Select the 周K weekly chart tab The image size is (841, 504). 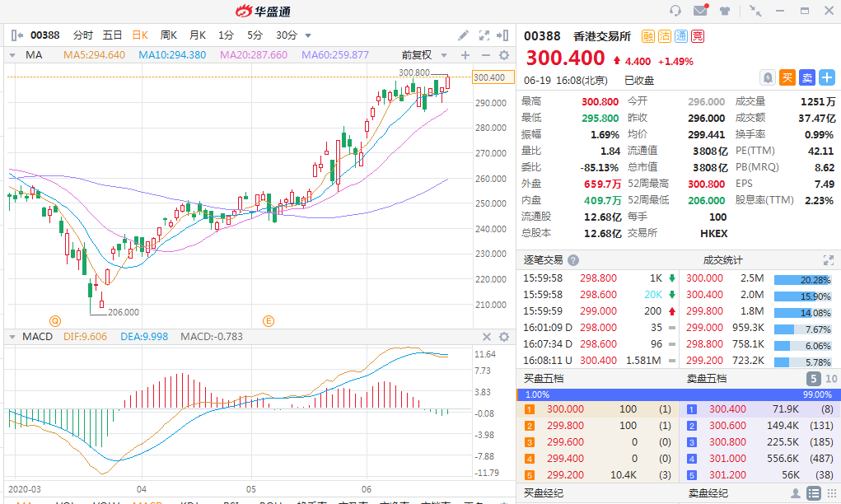click(168, 35)
